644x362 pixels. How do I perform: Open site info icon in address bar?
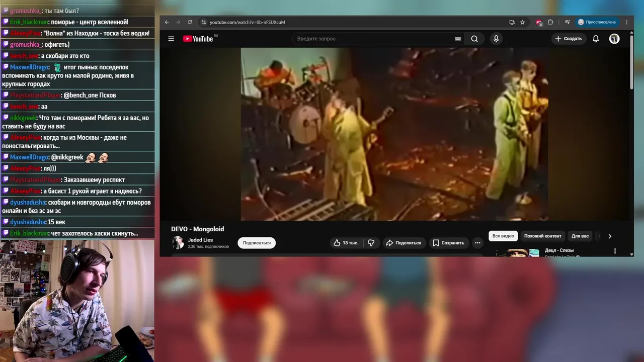203,22
